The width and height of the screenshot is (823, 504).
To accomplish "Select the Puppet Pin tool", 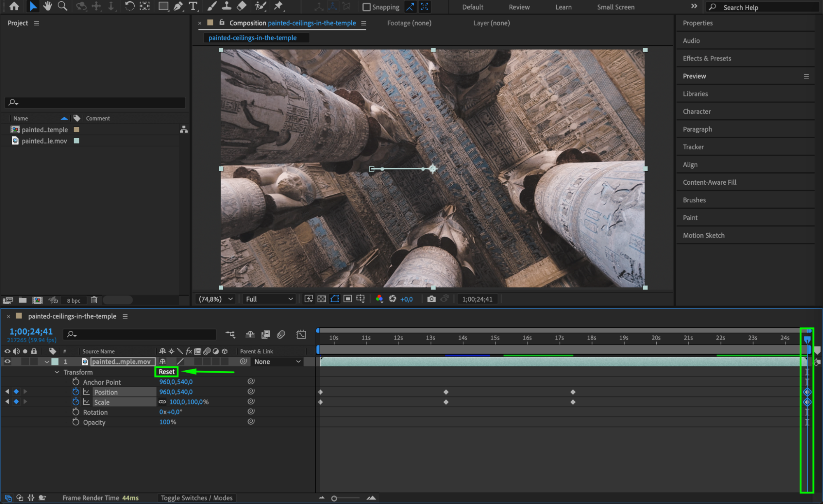I will (x=278, y=6).
